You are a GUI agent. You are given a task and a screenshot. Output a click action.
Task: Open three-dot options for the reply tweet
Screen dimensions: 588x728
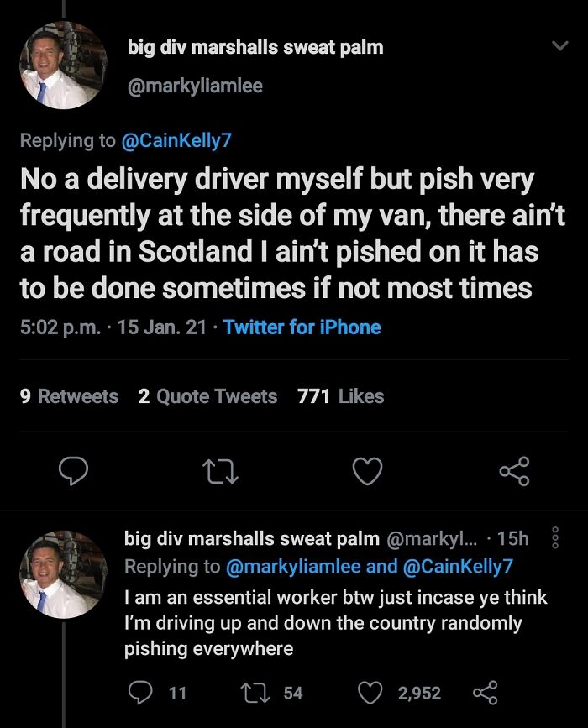(x=553, y=538)
